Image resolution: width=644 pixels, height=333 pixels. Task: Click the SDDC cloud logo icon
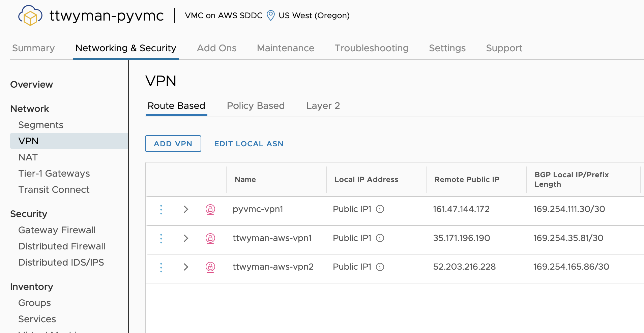tap(30, 16)
